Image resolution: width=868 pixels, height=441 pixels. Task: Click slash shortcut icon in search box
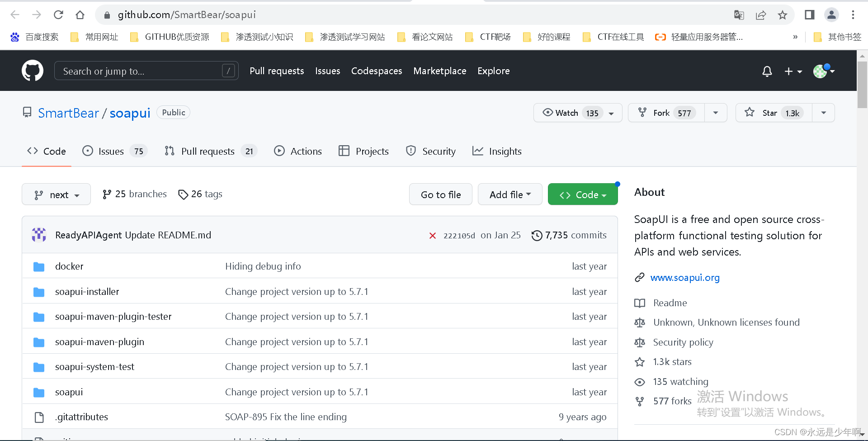pyautogui.click(x=229, y=71)
